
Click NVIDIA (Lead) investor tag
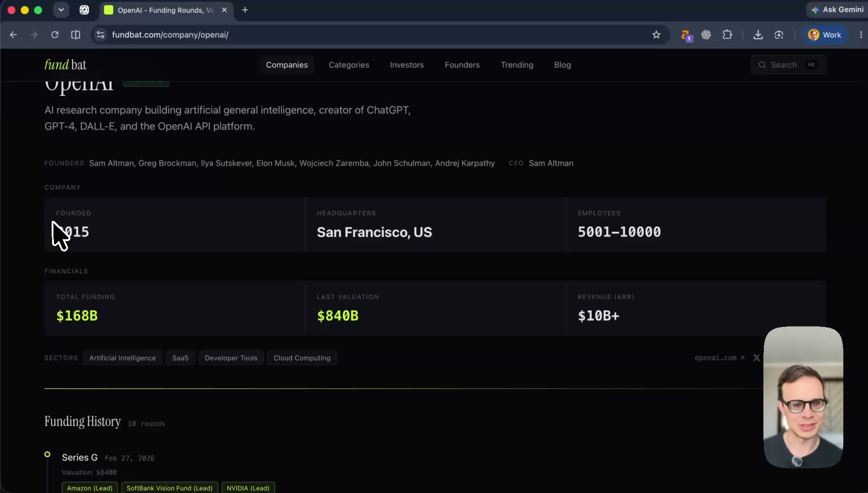pos(248,488)
